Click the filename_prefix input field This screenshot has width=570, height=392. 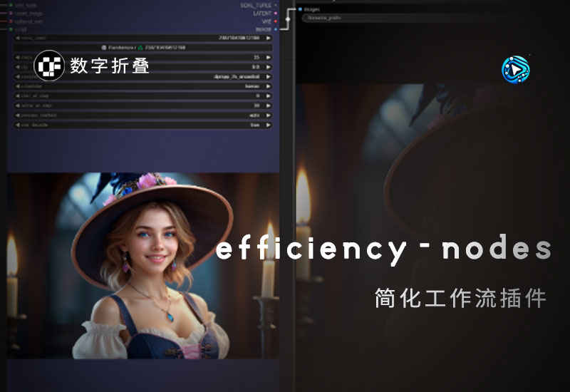coord(356,18)
